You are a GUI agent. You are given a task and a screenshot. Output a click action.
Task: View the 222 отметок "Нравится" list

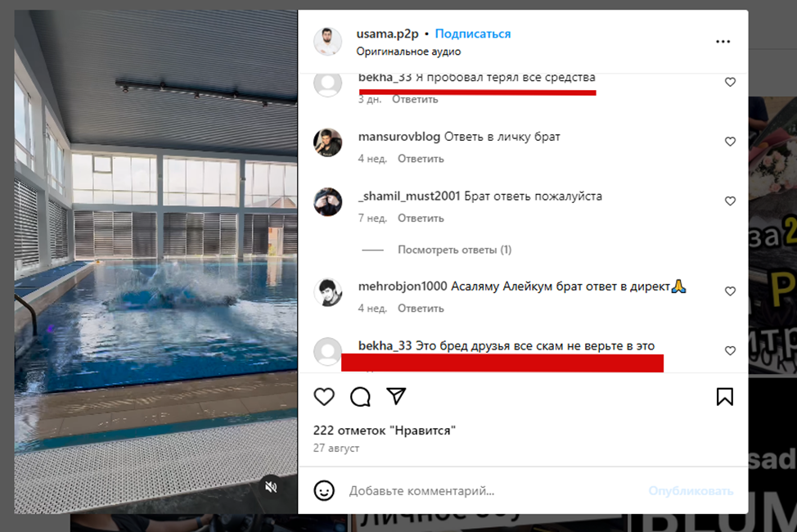385,431
